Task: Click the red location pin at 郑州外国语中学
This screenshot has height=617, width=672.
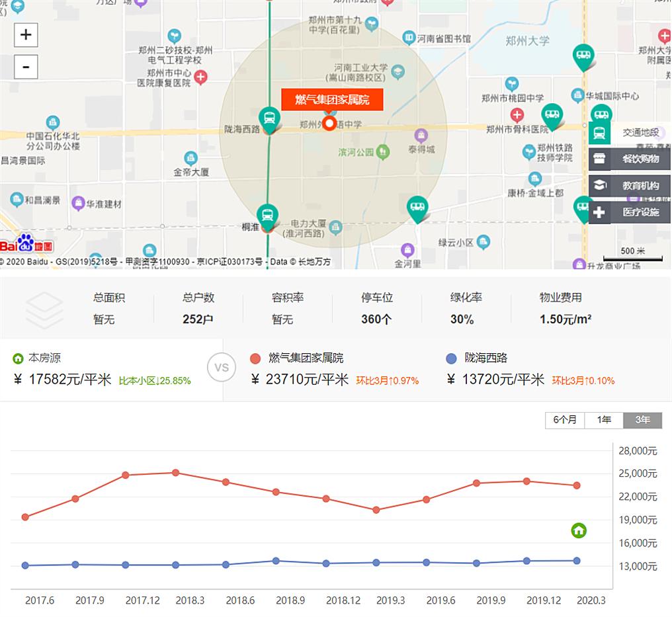Action: pos(329,122)
